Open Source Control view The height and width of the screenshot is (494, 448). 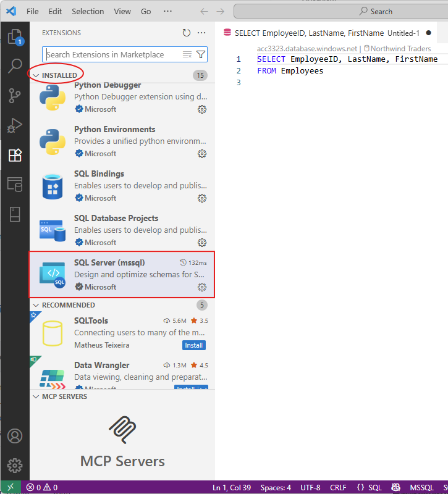click(x=15, y=96)
